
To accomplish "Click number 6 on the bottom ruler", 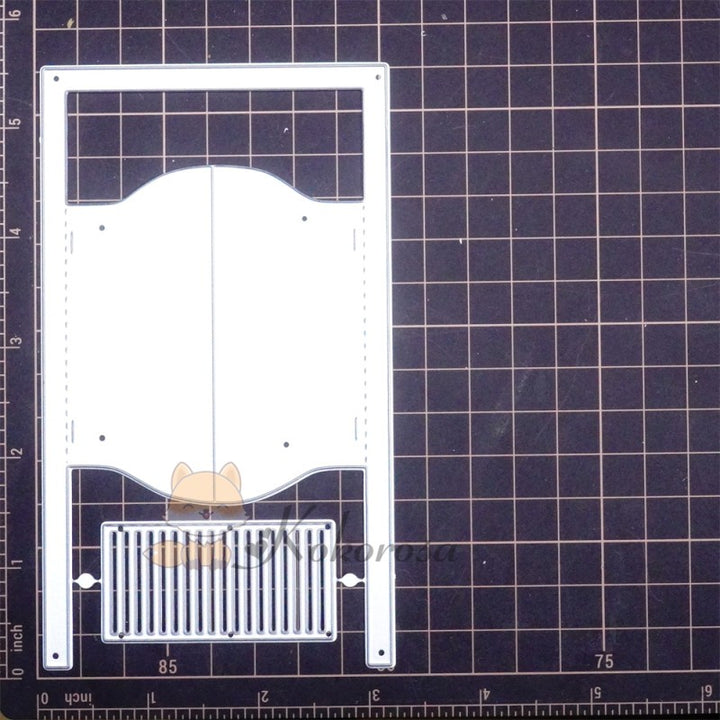I will [x=706, y=698].
